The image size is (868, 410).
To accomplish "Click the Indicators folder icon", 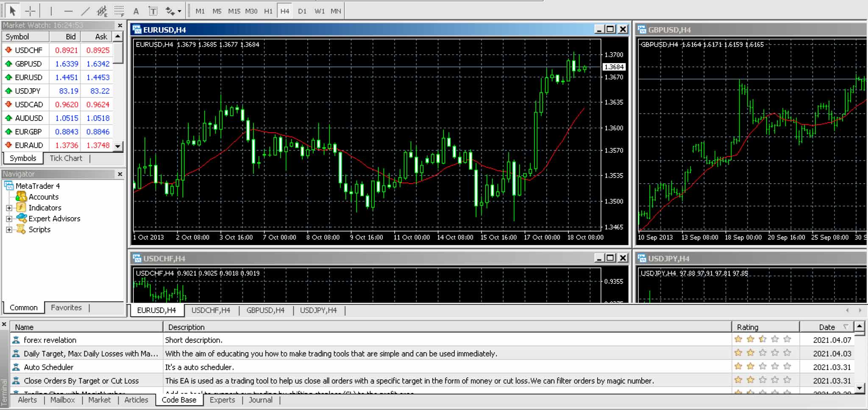I will [21, 207].
